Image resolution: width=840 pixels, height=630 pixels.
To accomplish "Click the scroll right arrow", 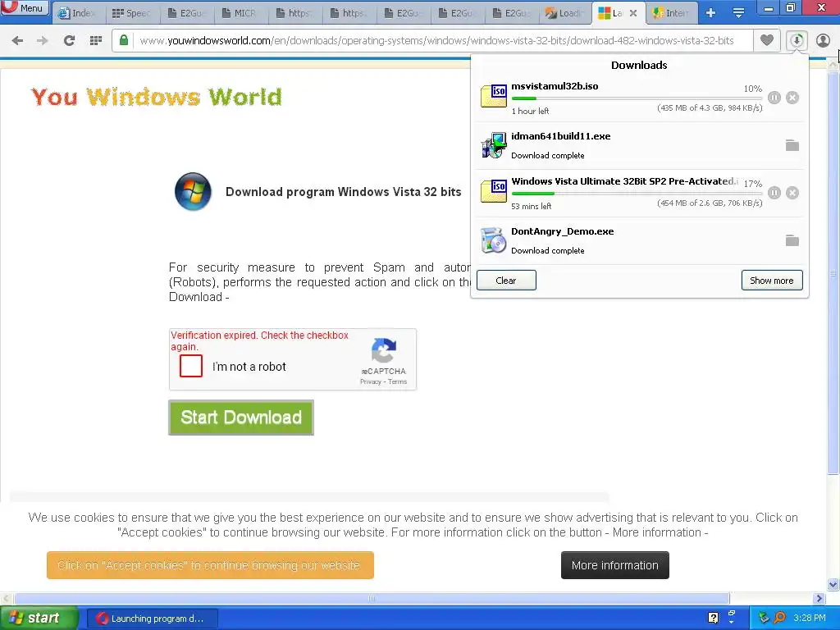I will tap(819, 598).
